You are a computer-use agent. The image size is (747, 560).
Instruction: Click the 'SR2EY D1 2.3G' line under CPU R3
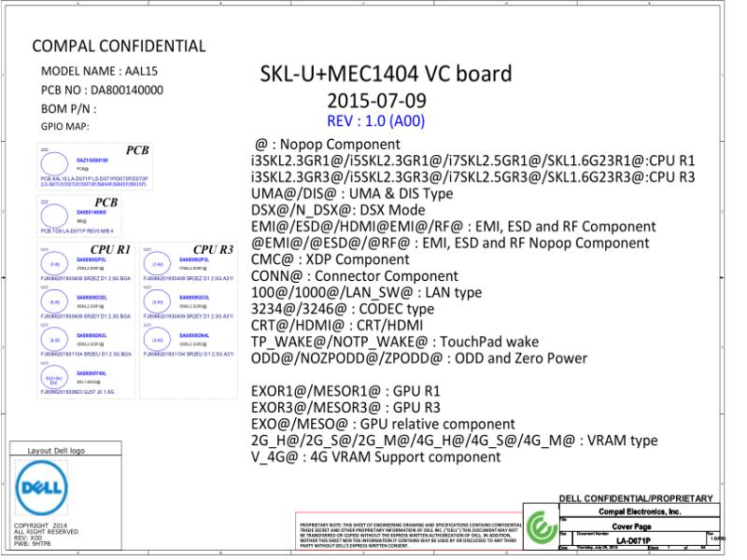(x=189, y=316)
